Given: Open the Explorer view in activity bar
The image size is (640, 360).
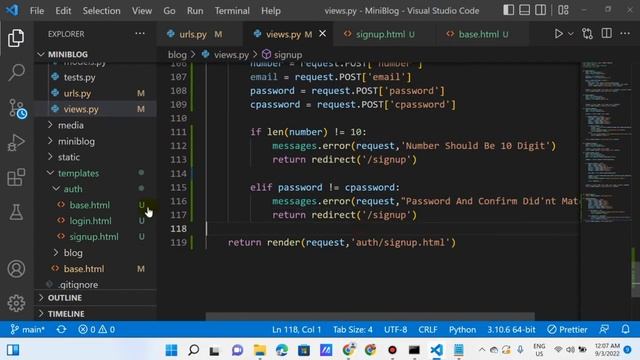Looking at the screenshot, I should [x=16, y=38].
